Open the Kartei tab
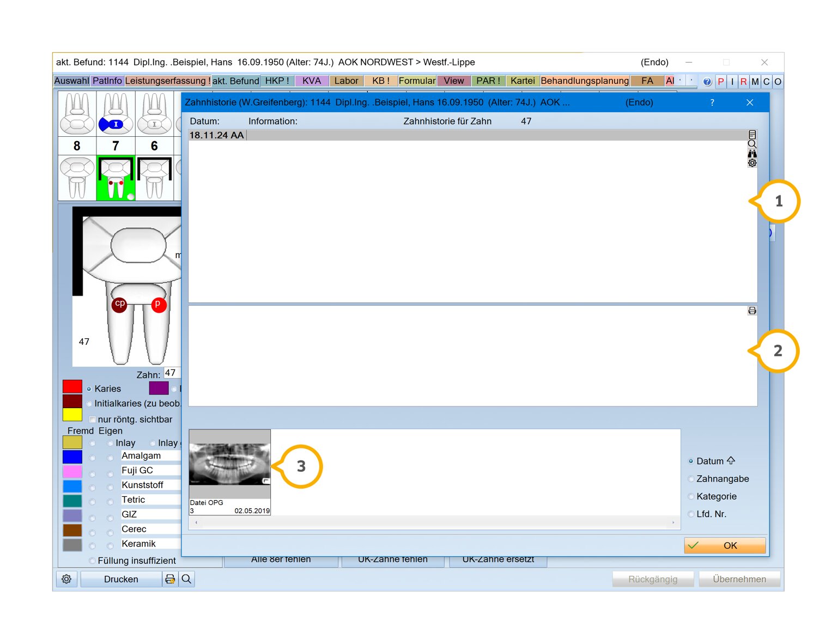Viewport: 837px width, 644px height. pyautogui.click(x=523, y=81)
